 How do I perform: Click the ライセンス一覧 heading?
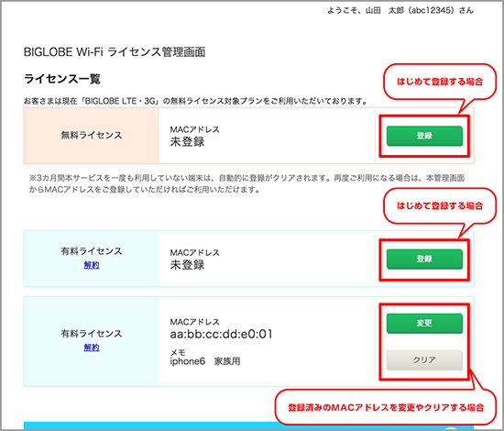pyautogui.click(x=62, y=79)
